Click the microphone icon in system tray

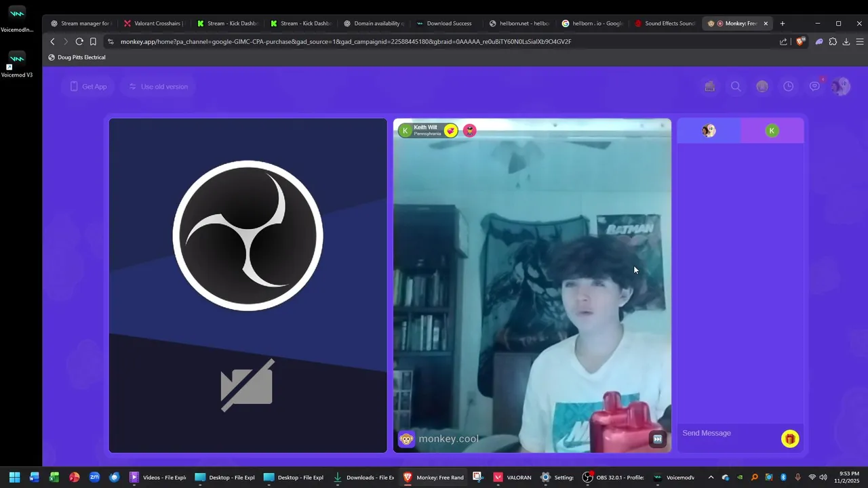797,477
